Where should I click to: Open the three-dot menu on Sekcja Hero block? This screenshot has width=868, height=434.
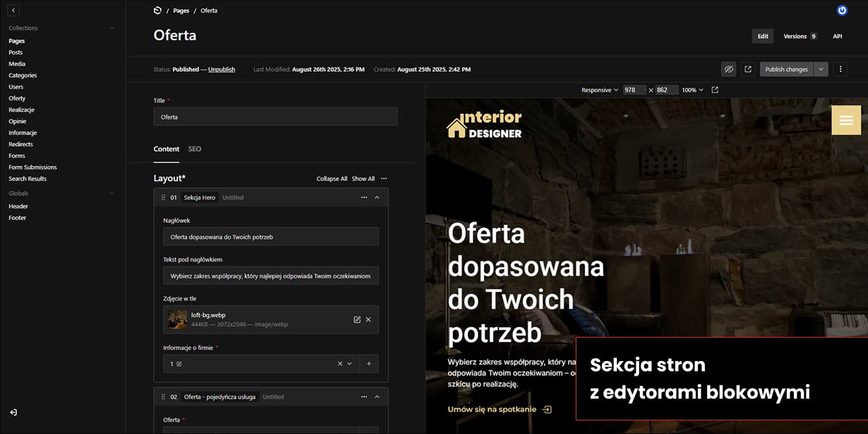(x=364, y=197)
